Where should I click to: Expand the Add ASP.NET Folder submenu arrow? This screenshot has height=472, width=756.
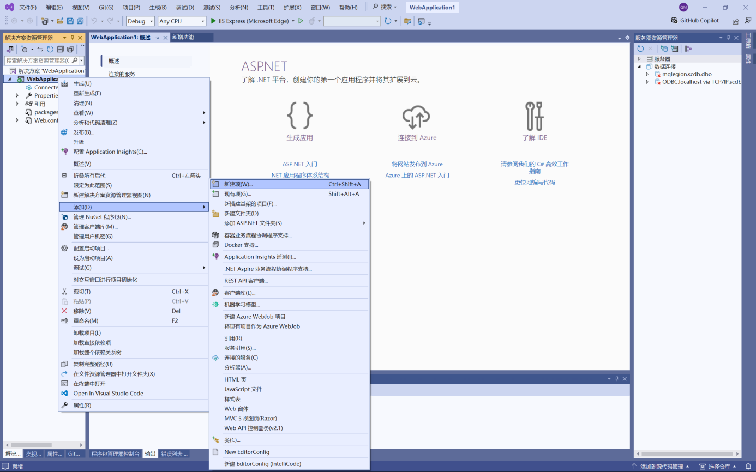pyautogui.click(x=364, y=223)
